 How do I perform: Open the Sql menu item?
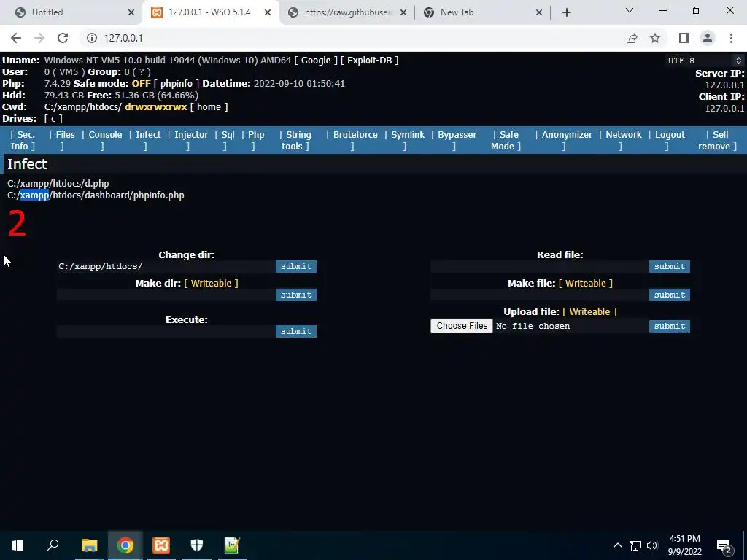[225, 141]
